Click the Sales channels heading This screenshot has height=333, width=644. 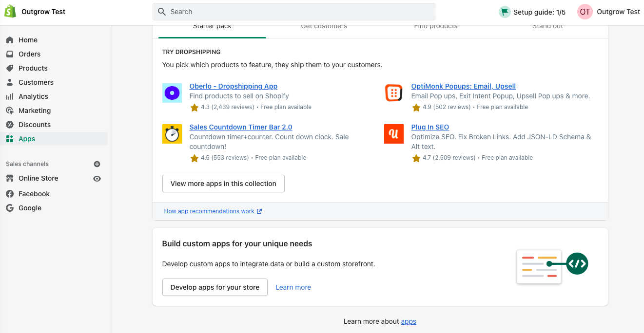[27, 164]
